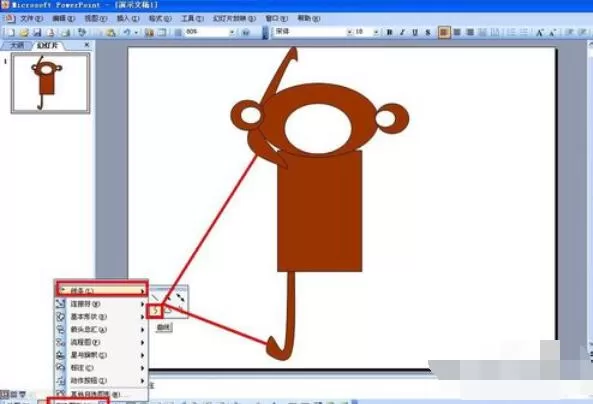Select slide 1 thumbnail

(x=51, y=83)
